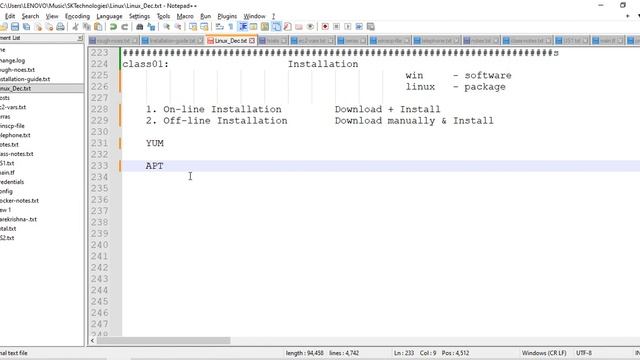The width and height of the screenshot is (640, 360).
Task: Click the horizontal scrollbar thumb
Action: pos(163,340)
